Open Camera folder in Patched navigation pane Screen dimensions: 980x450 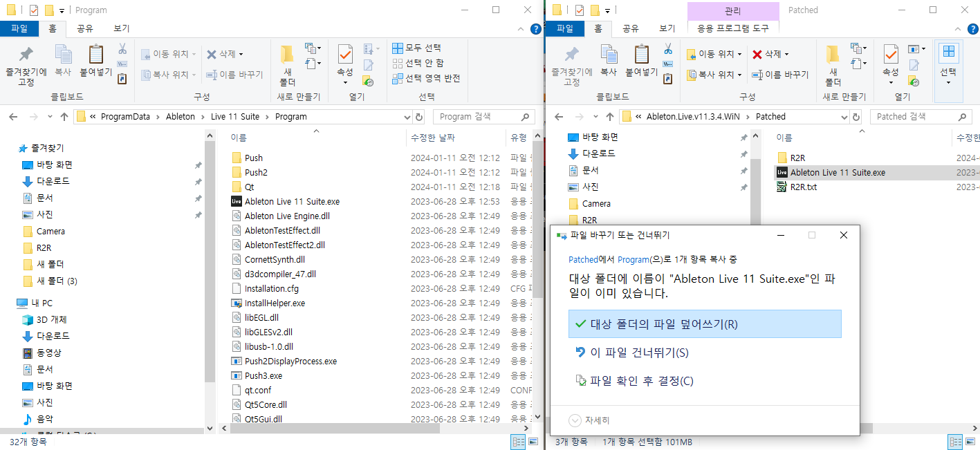[596, 203]
